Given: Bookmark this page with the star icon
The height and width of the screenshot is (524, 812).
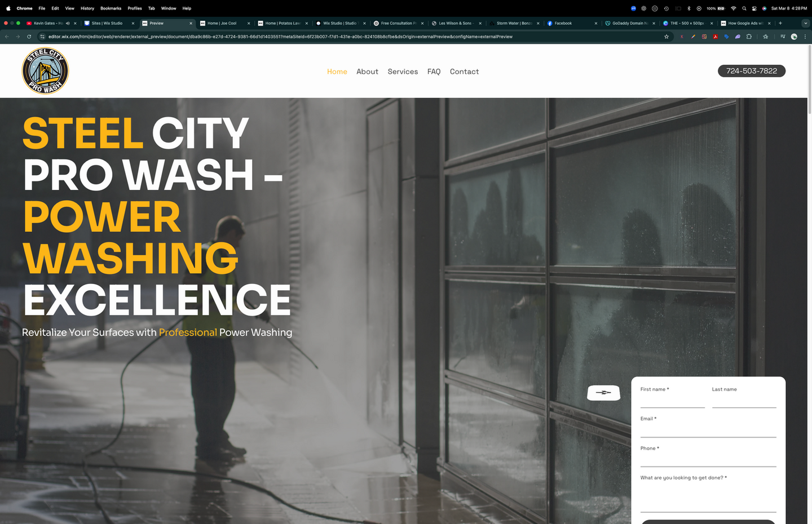Looking at the screenshot, I should [667, 36].
